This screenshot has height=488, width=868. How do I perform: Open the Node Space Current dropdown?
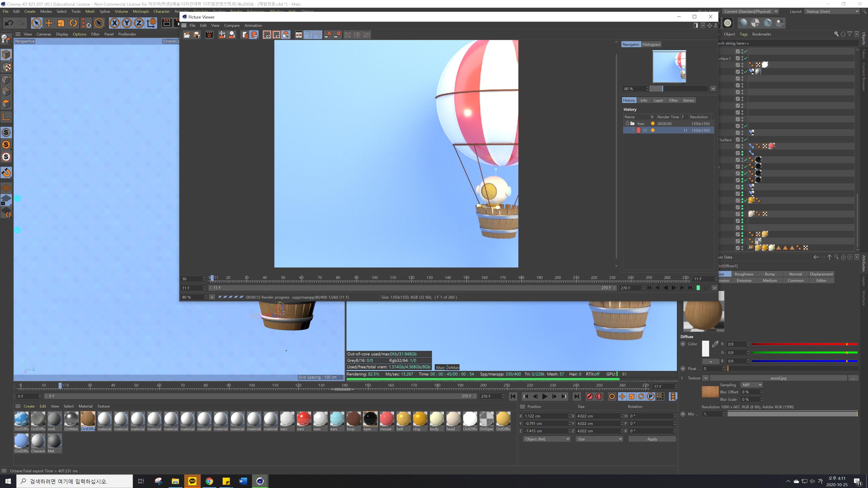[751, 12]
